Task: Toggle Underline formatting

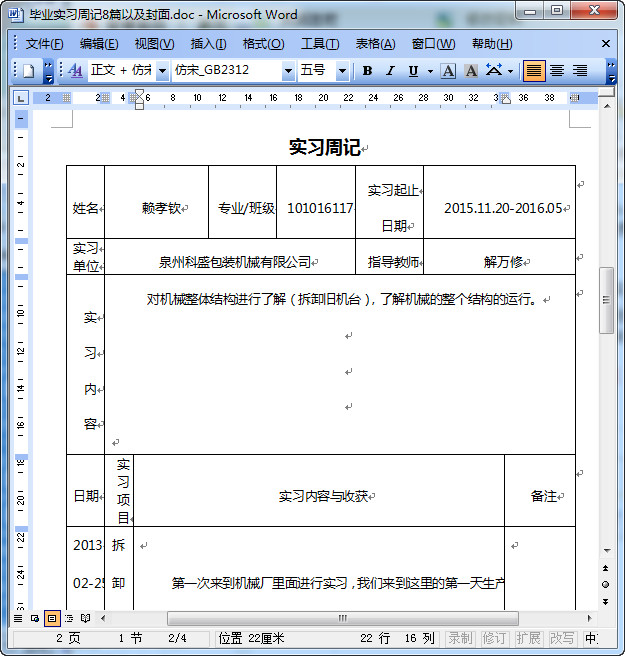Action: pos(413,71)
